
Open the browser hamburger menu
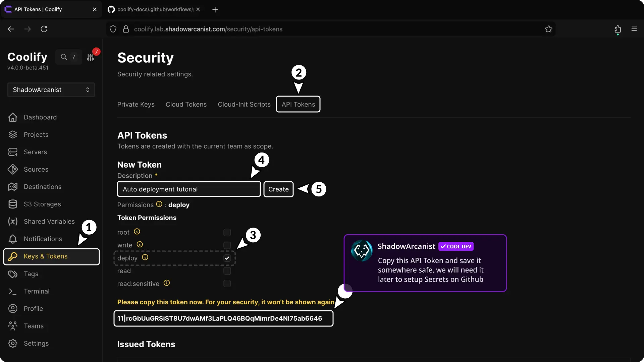(x=635, y=29)
